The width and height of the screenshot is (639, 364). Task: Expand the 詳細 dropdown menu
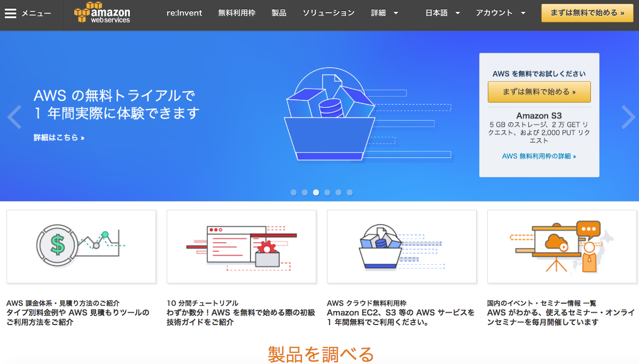point(384,13)
